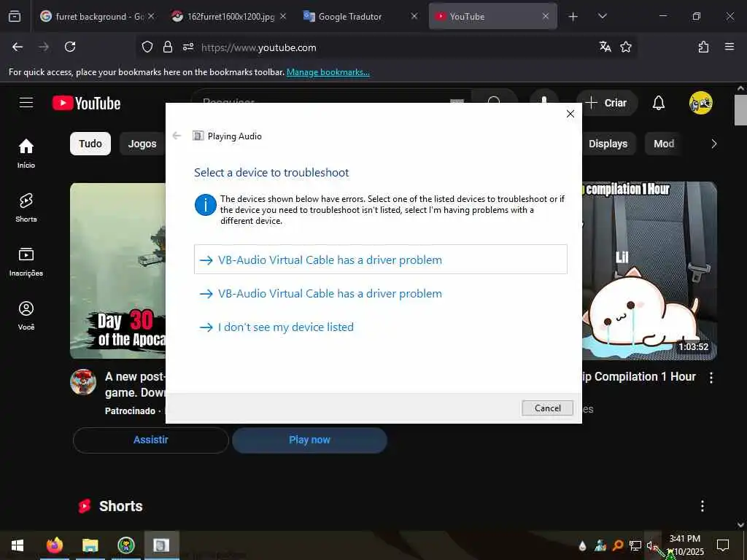Show more filter chips arrow
Screen dimensions: 747x560
[x=713, y=144]
